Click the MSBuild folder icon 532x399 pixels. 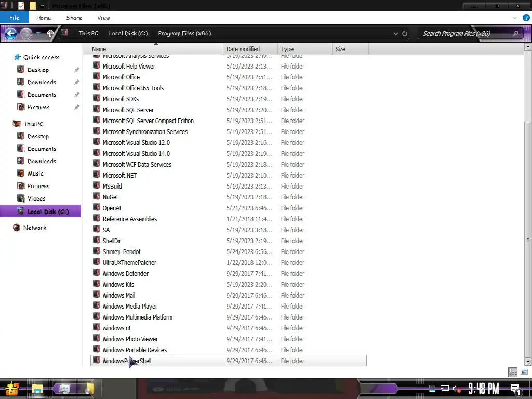click(96, 185)
